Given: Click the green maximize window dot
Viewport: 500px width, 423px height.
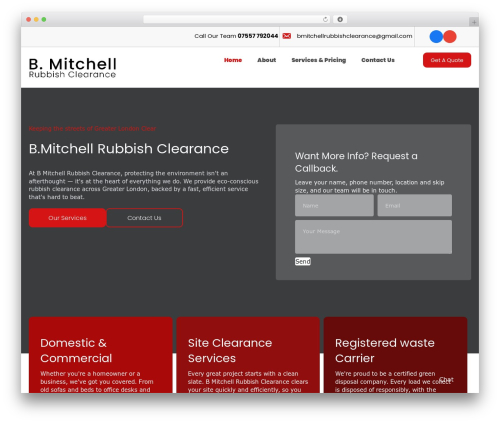Looking at the screenshot, I should 44,19.
